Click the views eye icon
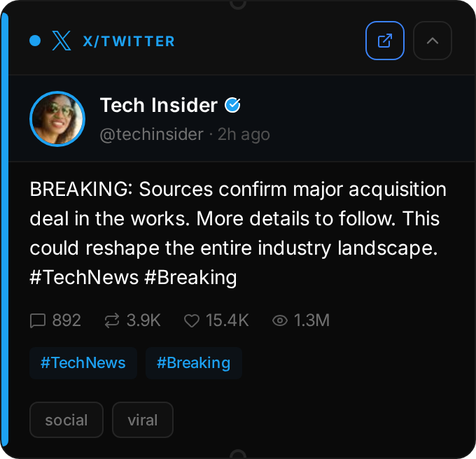The width and height of the screenshot is (476, 459). tap(280, 321)
